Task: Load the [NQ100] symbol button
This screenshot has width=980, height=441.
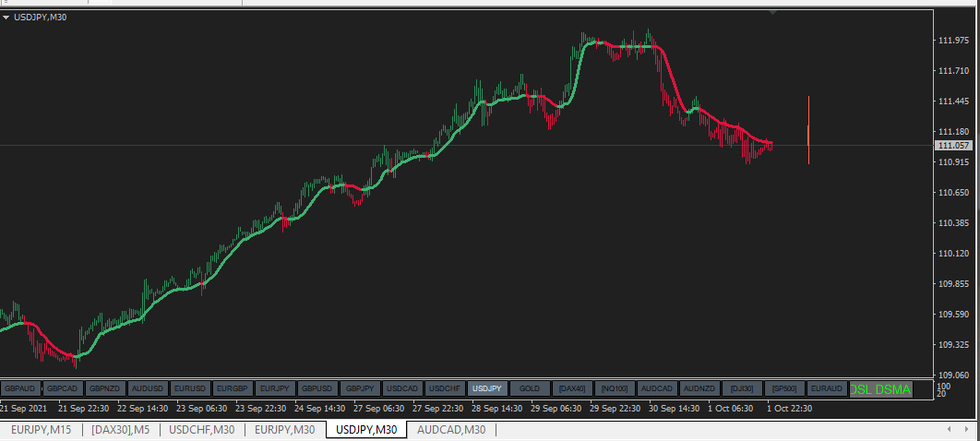Action: click(615, 389)
